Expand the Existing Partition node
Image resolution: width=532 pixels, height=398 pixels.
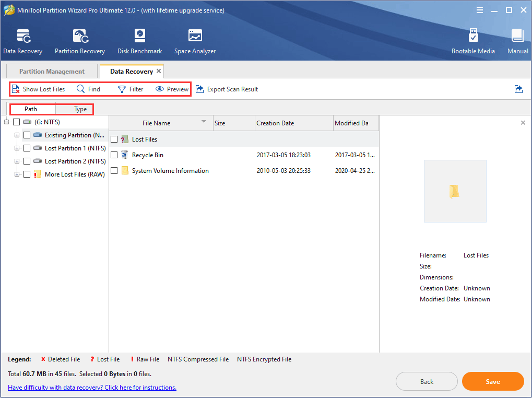coord(17,135)
